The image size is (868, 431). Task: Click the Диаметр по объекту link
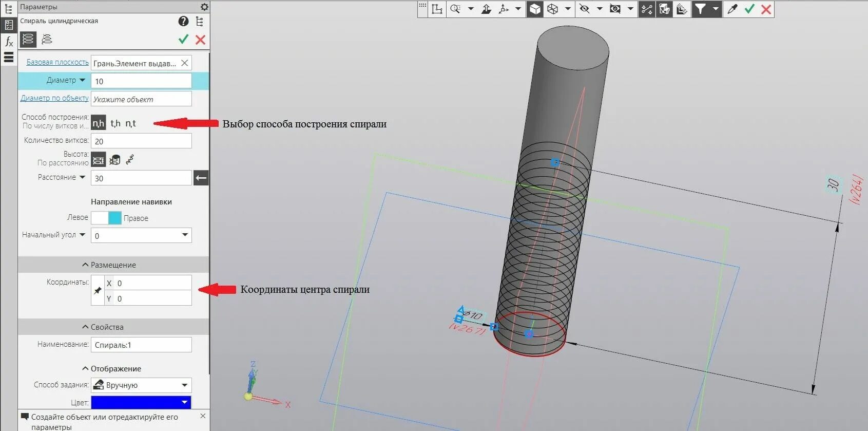[54, 98]
